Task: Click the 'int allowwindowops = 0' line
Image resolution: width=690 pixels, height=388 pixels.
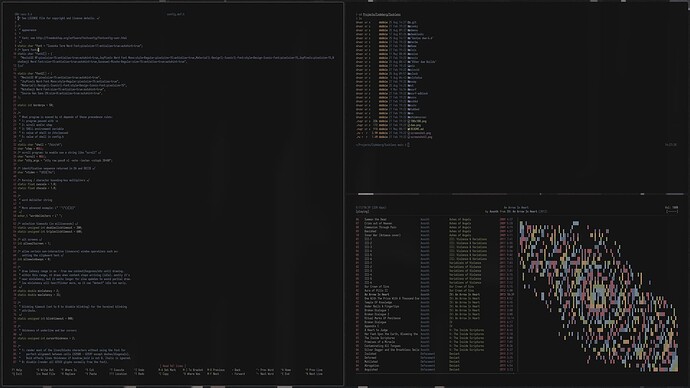Action: [x=34, y=259]
